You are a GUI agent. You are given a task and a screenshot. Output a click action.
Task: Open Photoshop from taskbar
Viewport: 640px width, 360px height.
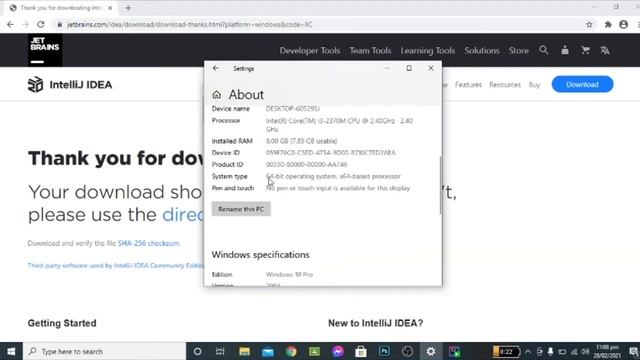[384, 351]
